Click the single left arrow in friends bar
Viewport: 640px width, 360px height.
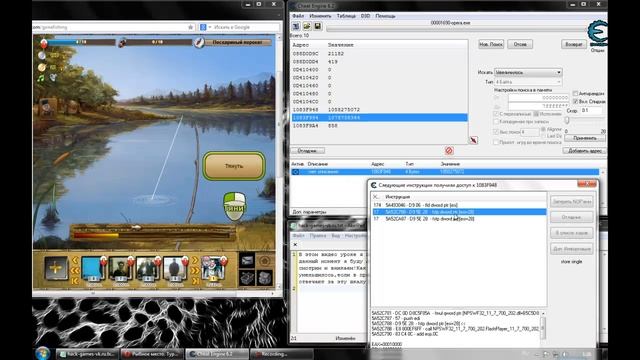75,260
